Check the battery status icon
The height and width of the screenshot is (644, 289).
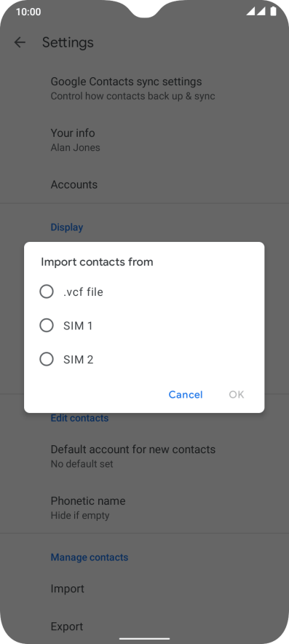click(273, 12)
